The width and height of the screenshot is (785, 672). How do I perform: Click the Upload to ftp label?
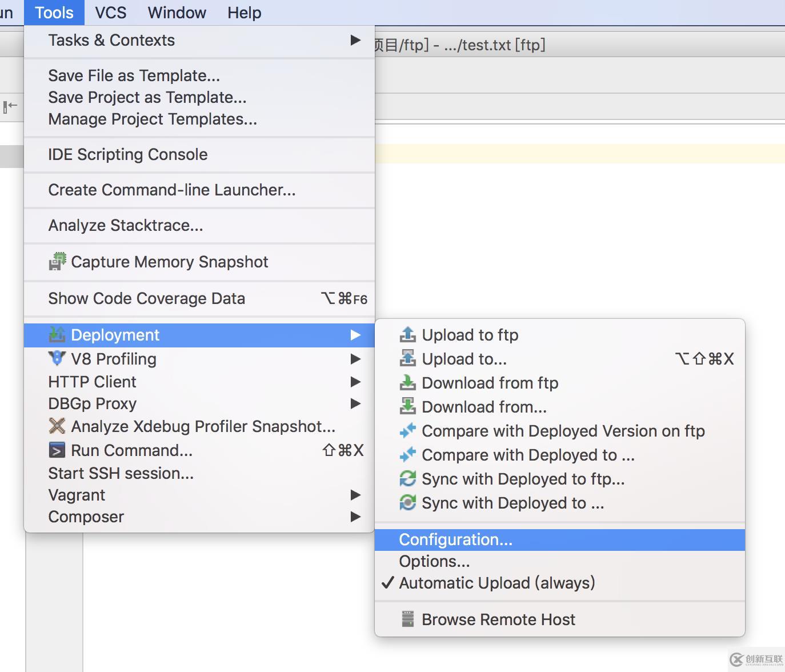tap(470, 335)
